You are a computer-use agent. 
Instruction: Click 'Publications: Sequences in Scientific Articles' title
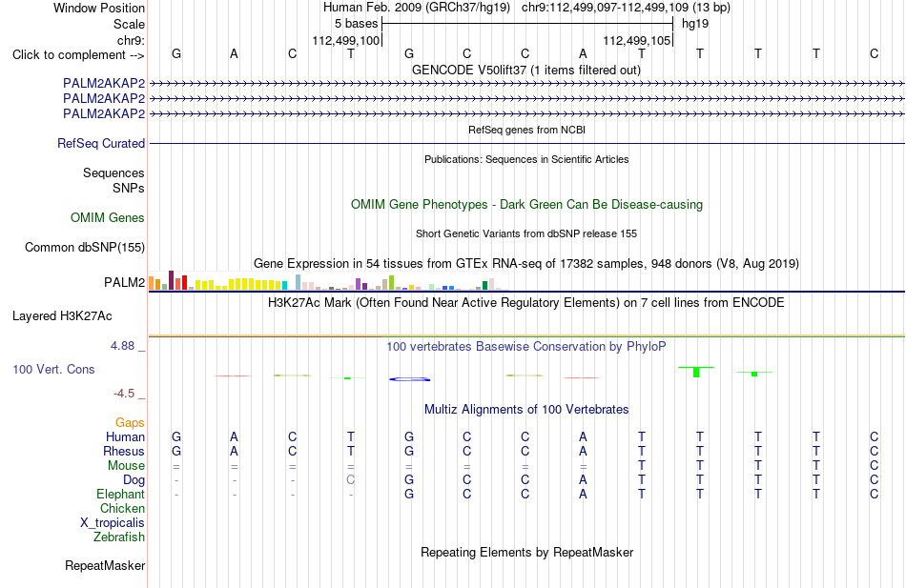[526, 159]
